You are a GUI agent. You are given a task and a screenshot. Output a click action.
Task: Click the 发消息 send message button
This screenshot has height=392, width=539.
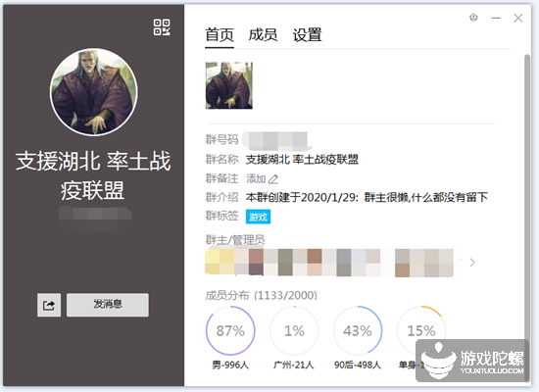108,305
